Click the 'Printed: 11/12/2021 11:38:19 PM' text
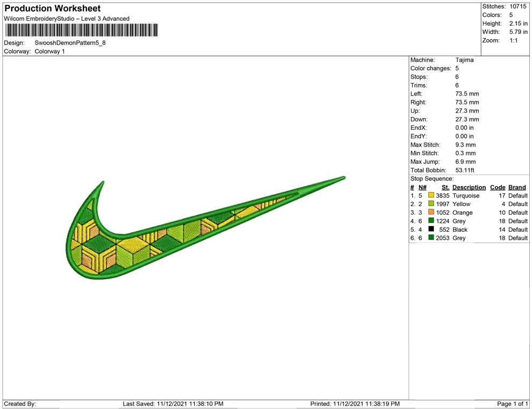The height and width of the screenshot is (409, 532). pyautogui.click(x=355, y=404)
